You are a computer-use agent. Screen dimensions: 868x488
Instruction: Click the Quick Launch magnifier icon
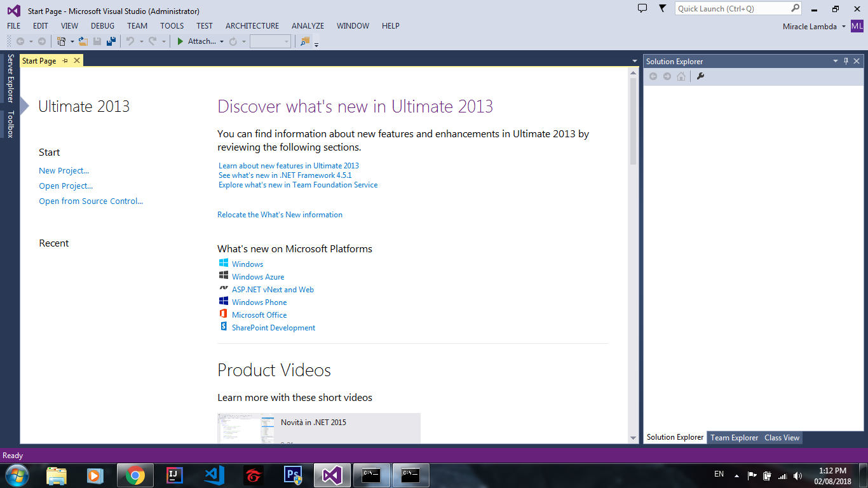coord(796,8)
